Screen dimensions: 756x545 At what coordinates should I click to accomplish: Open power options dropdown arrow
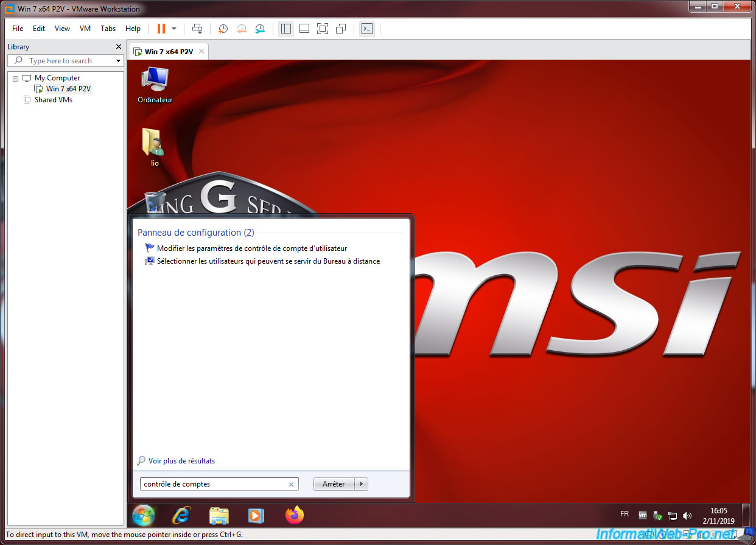pyautogui.click(x=174, y=29)
